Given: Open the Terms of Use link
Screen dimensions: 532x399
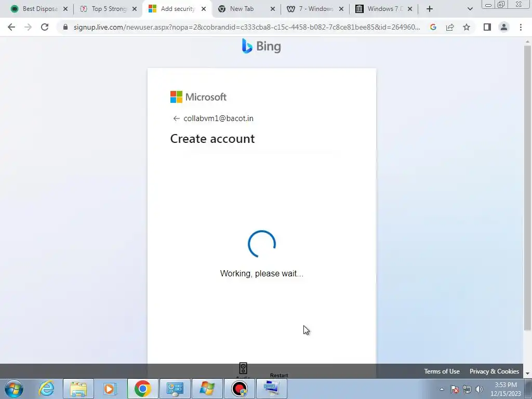Looking at the screenshot, I should [442, 371].
